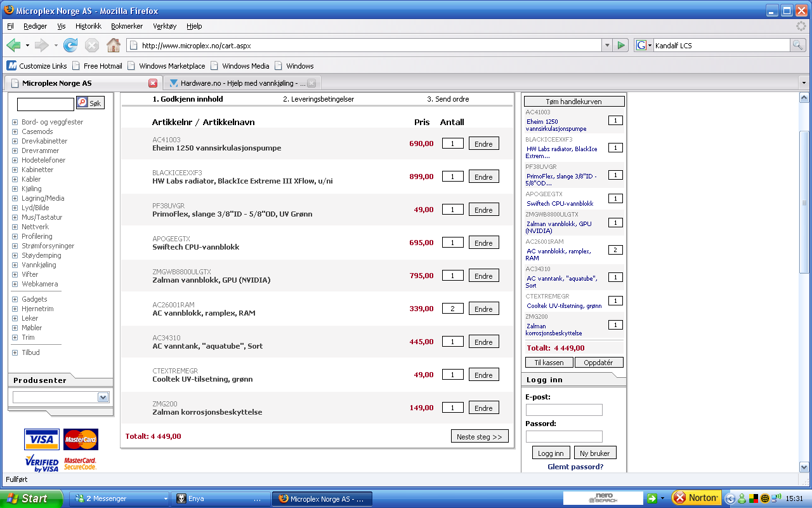This screenshot has height=508, width=812.
Task: Click the Visa card logo
Action: point(42,439)
